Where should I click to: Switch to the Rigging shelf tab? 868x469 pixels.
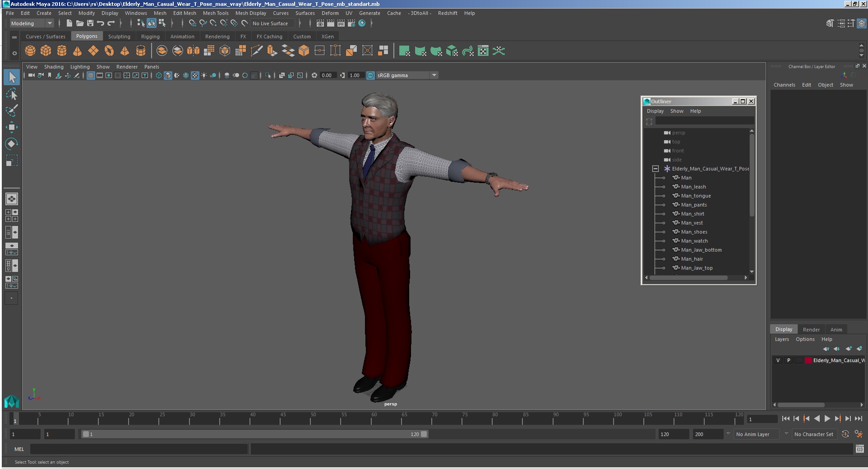point(150,37)
